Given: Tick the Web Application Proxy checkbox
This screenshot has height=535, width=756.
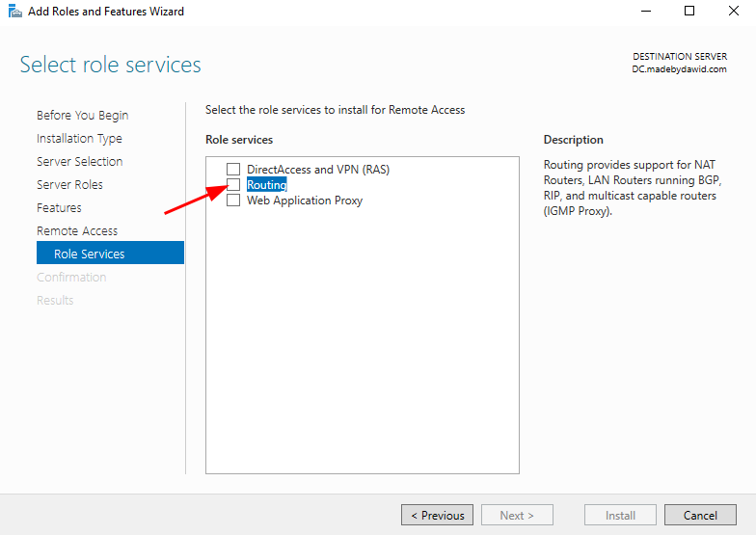Looking at the screenshot, I should pyautogui.click(x=233, y=201).
